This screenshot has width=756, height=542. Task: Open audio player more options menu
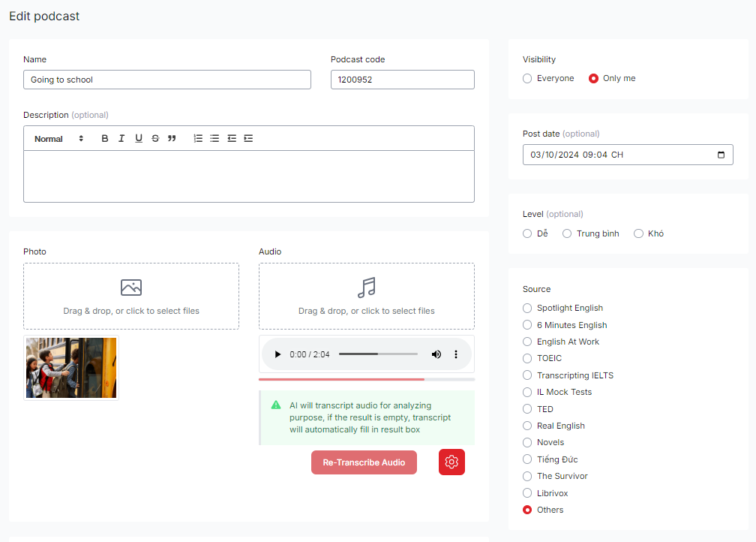[x=456, y=354]
